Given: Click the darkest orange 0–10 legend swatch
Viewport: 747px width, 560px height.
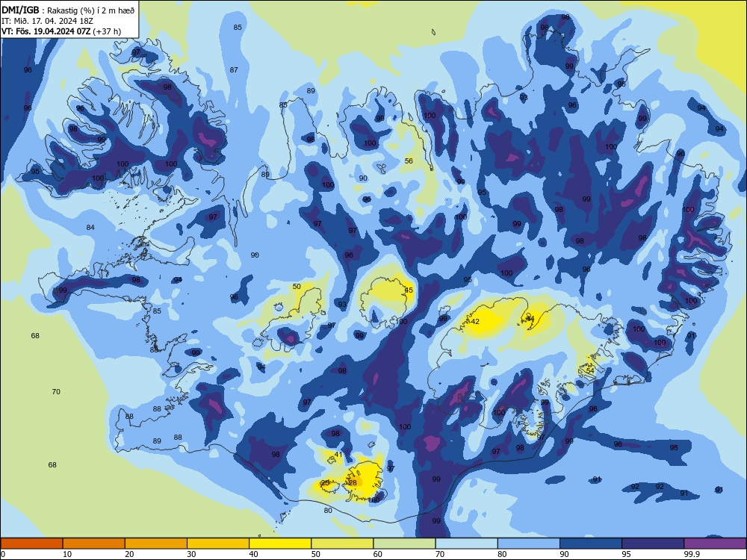Looking at the screenshot, I should 31,544.
